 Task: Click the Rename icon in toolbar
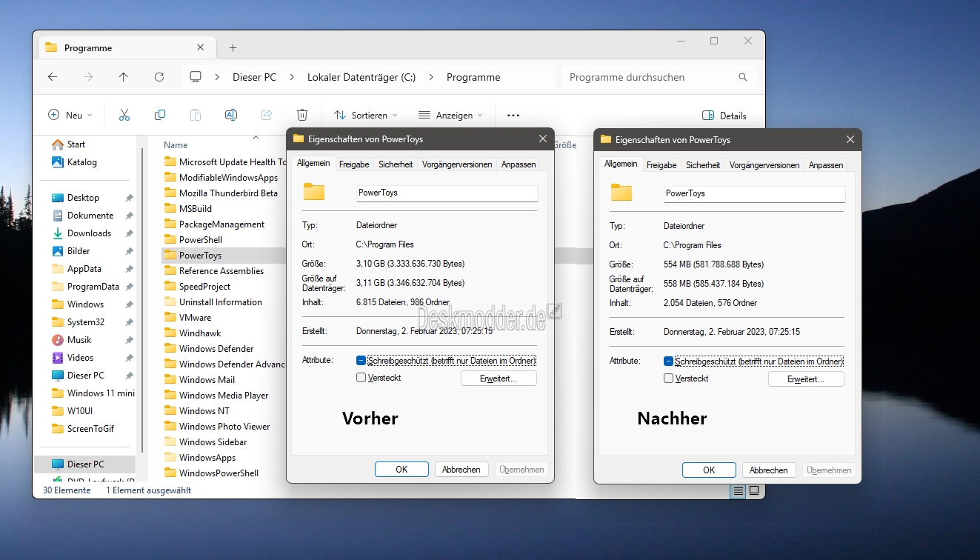pyautogui.click(x=231, y=115)
